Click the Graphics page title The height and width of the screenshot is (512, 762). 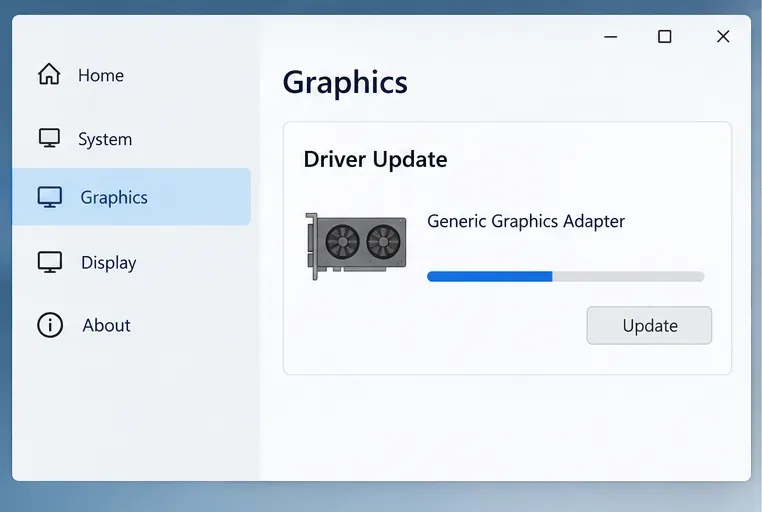(x=345, y=83)
